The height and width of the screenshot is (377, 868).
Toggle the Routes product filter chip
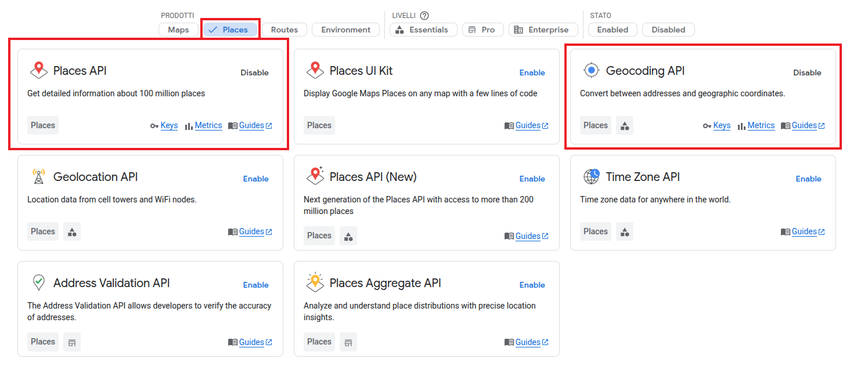(284, 30)
